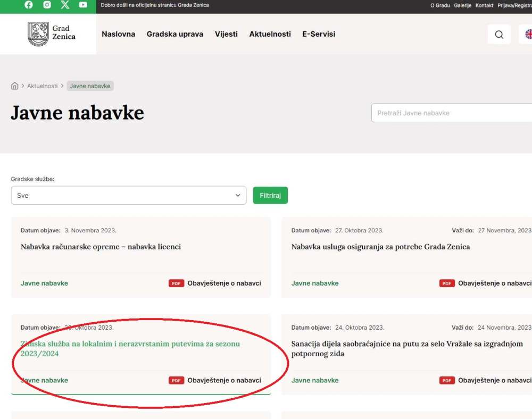
Task: Click the X (Twitter) icon
Action: point(65,5)
